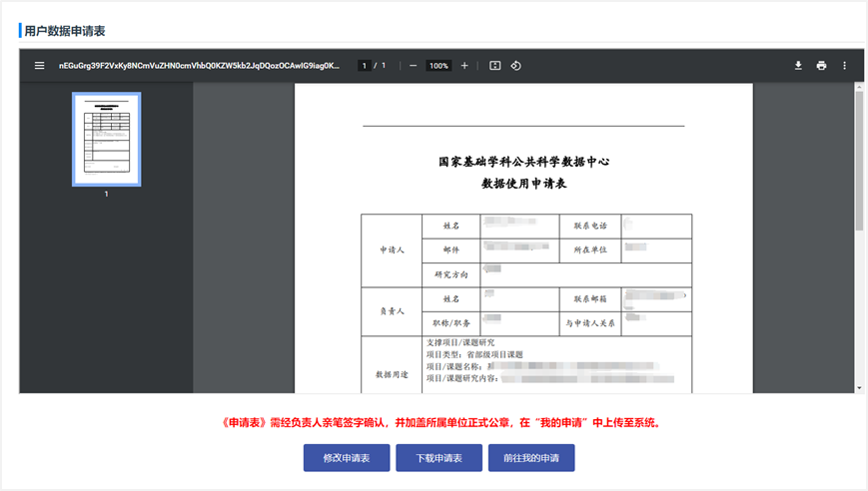Click the zoom in plus icon
868x491 pixels.
tap(464, 66)
